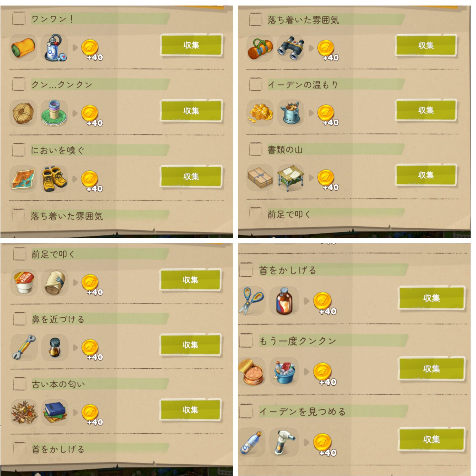
Task: Select the gas torch burner icon
Action: (x=284, y=442)
